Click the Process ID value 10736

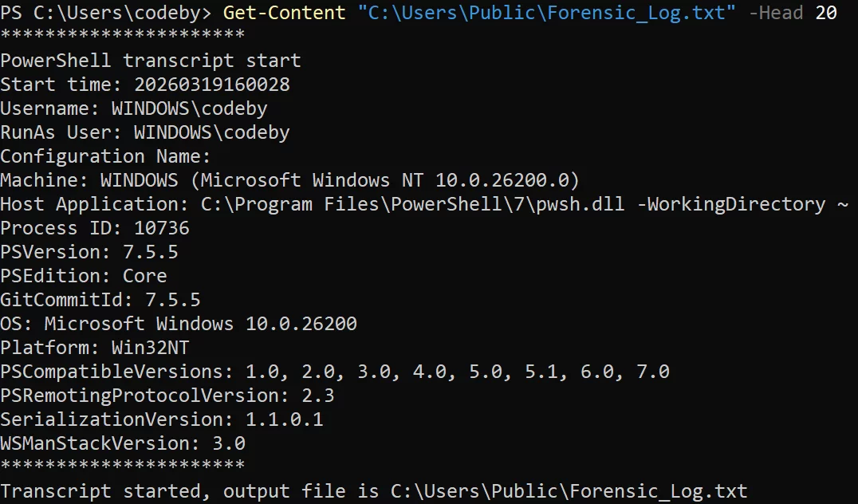point(162,228)
